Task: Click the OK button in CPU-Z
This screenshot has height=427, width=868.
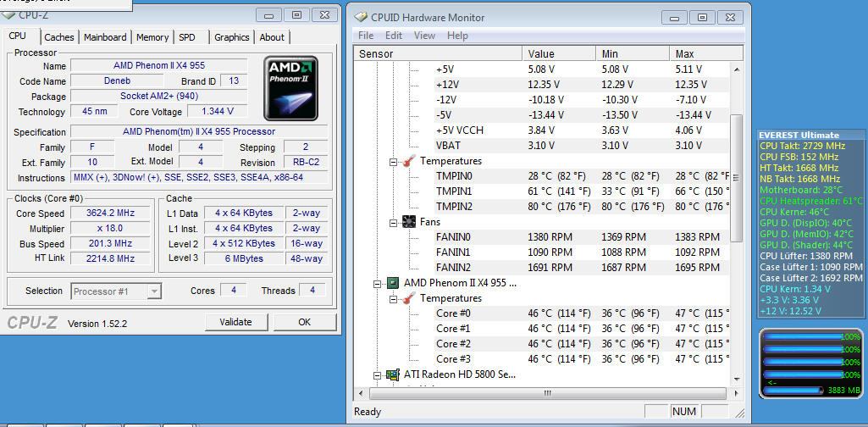Action: tap(305, 322)
